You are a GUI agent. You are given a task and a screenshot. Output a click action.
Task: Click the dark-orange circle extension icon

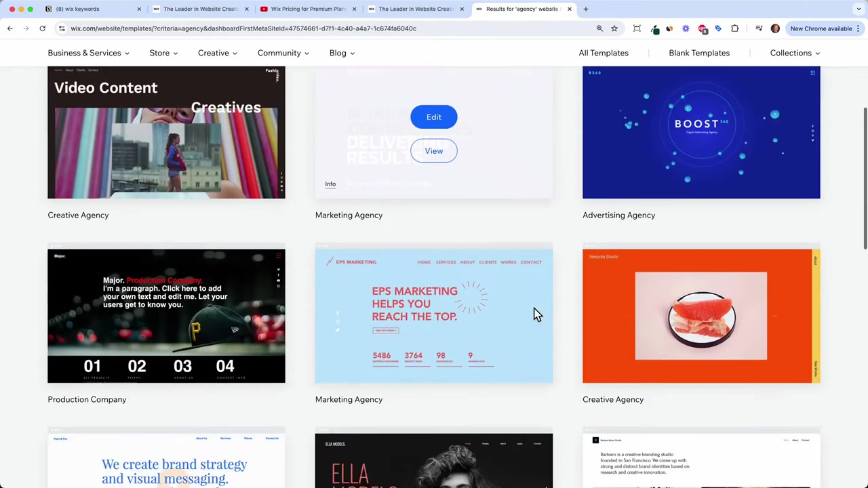coord(669,28)
